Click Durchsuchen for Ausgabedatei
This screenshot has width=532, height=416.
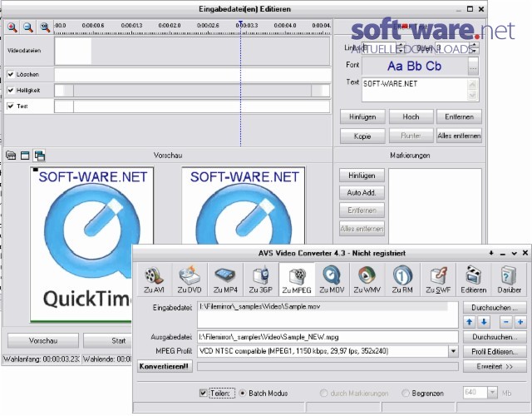pyautogui.click(x=495, y=337)
